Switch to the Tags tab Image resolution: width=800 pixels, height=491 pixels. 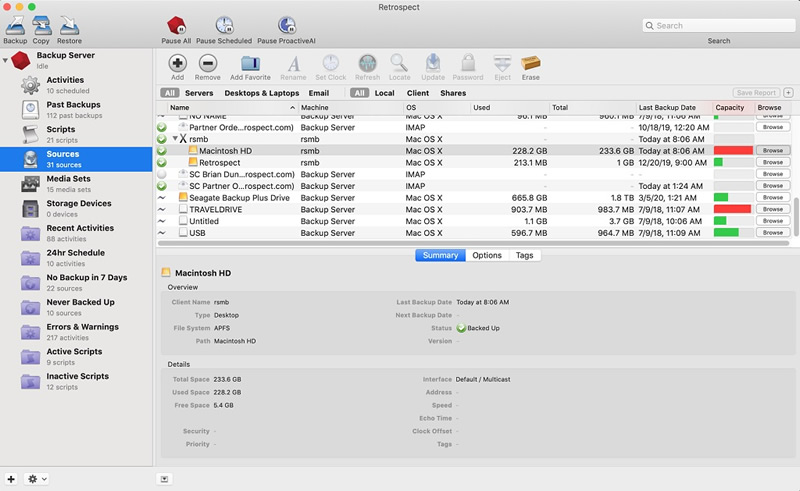524,255
